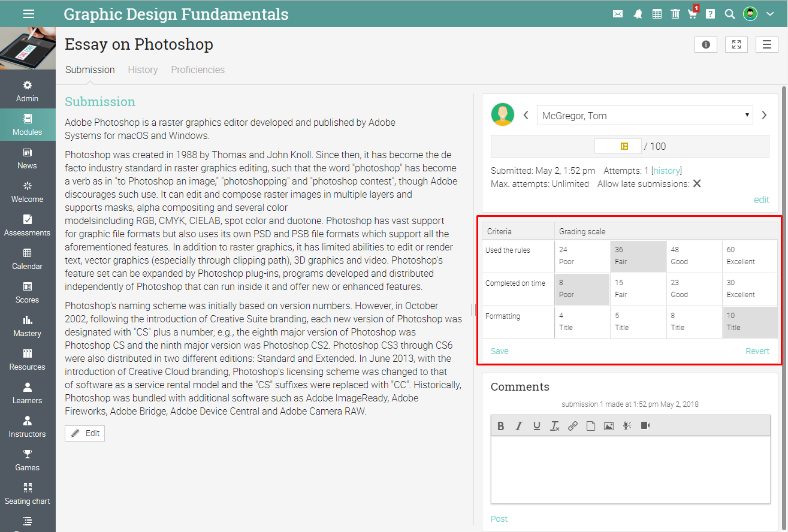Open Learners in the sidebar

click(28, 394)
